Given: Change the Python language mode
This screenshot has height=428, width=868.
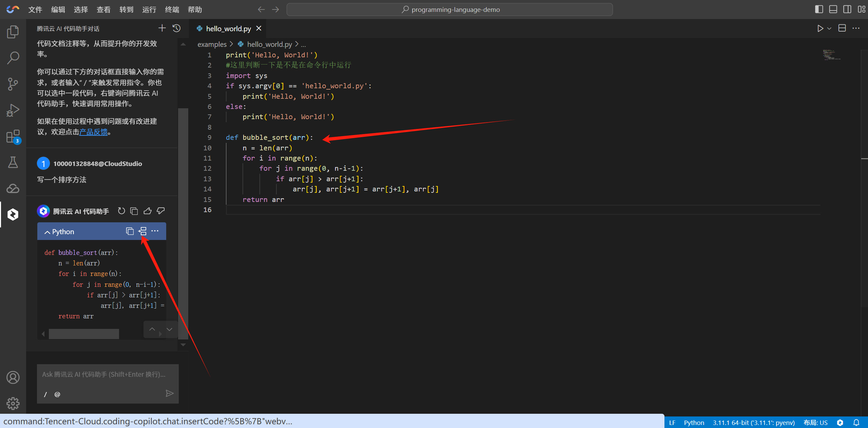Looking at the screenshot, I should pos(694,423).
